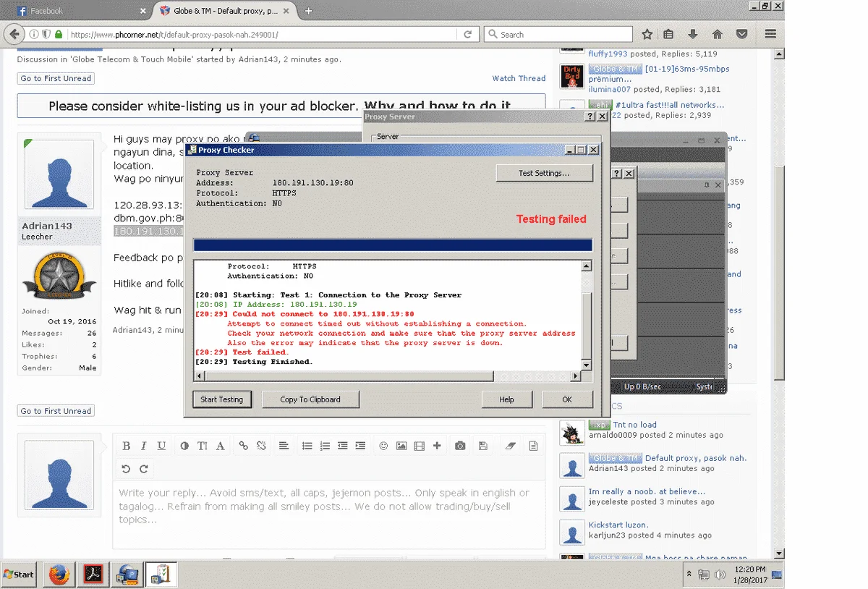The image size is (868, 589).
Task: Save draft with floppy disk icon
Action: (x=483, y=446)
